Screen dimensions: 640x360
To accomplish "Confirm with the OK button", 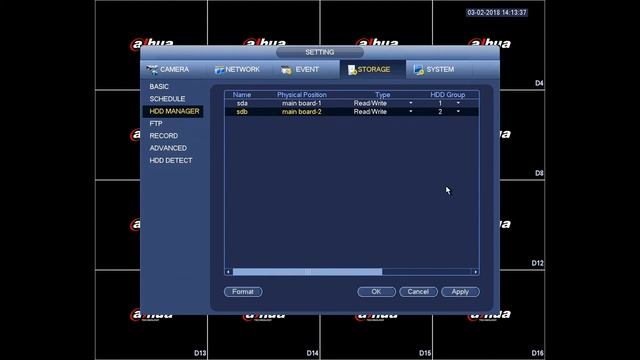I will coord(376,291).
